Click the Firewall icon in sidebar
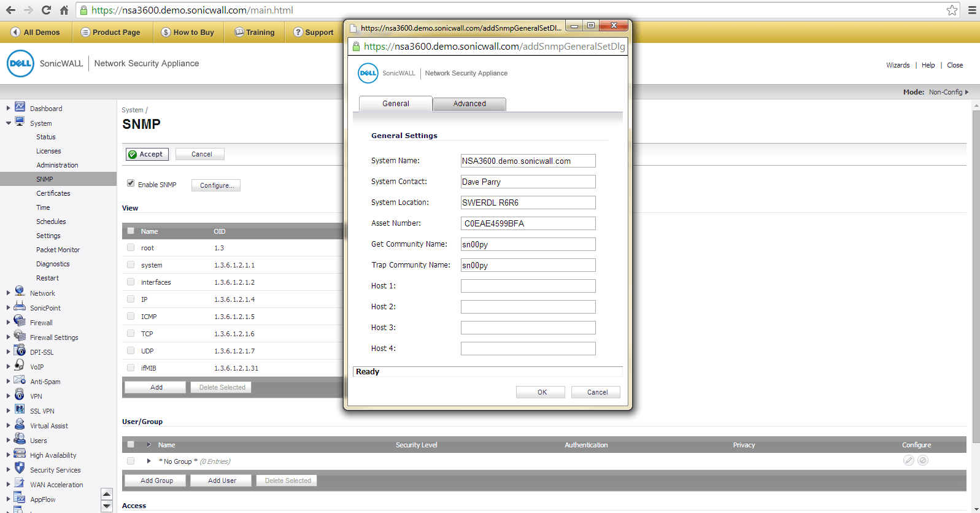Image resolution: width=980 pixels, height=513 pixels. coord(20,321)
